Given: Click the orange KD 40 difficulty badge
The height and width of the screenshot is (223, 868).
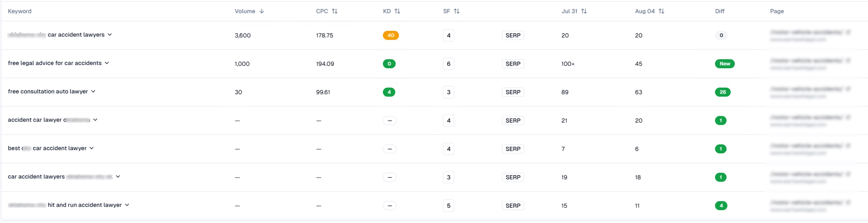Looking at the screenshot, I should (391, 35).
